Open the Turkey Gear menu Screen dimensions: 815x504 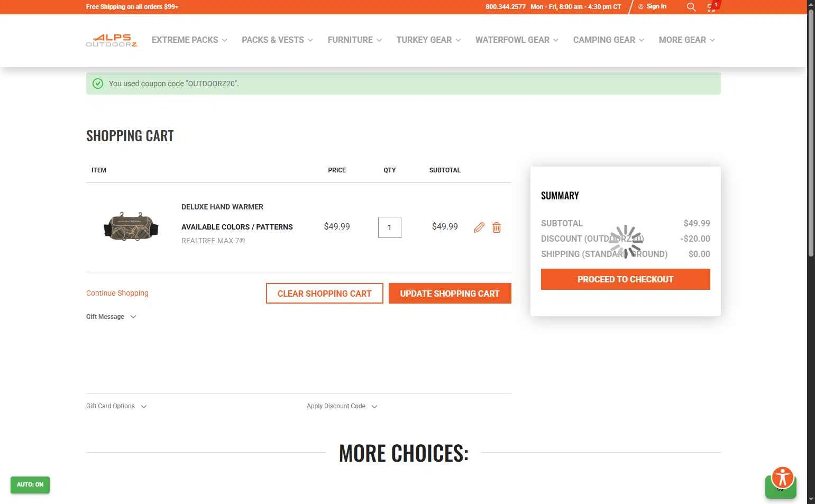click(428, 40)
